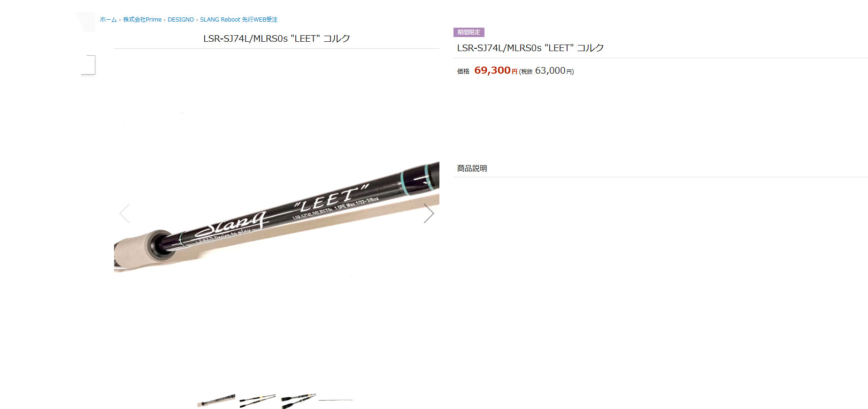This screenshot has width=868, height=409.
Task: Select the first thumbnail of cork grip close-up
Action: pyautogui.click(x=216, y=401)
